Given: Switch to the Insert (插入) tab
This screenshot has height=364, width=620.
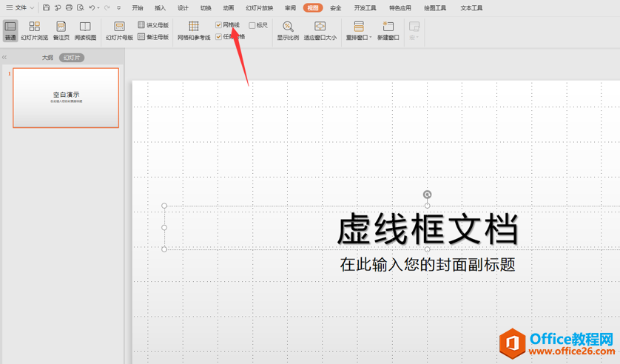Looking at the screenshot, I should click(160, 8).
